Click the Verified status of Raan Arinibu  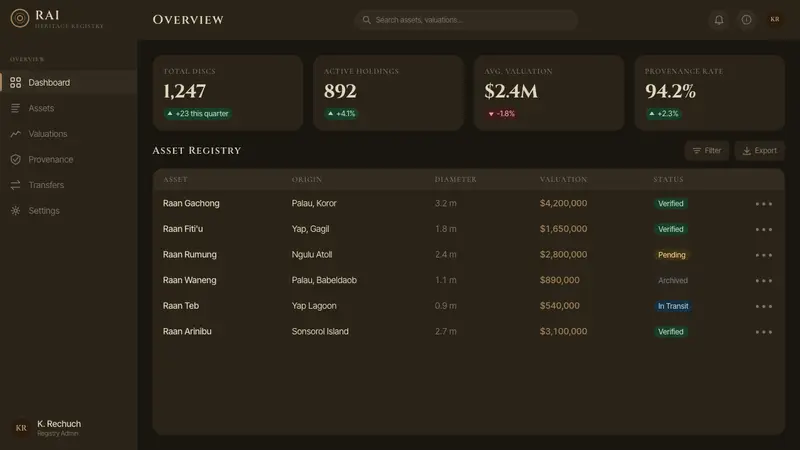670,332
